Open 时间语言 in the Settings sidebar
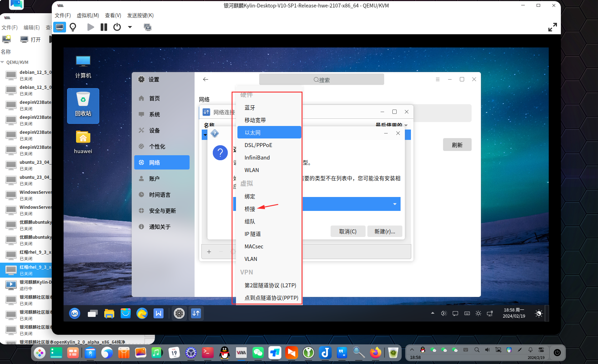598x364 pixels. tap(162, 194)
